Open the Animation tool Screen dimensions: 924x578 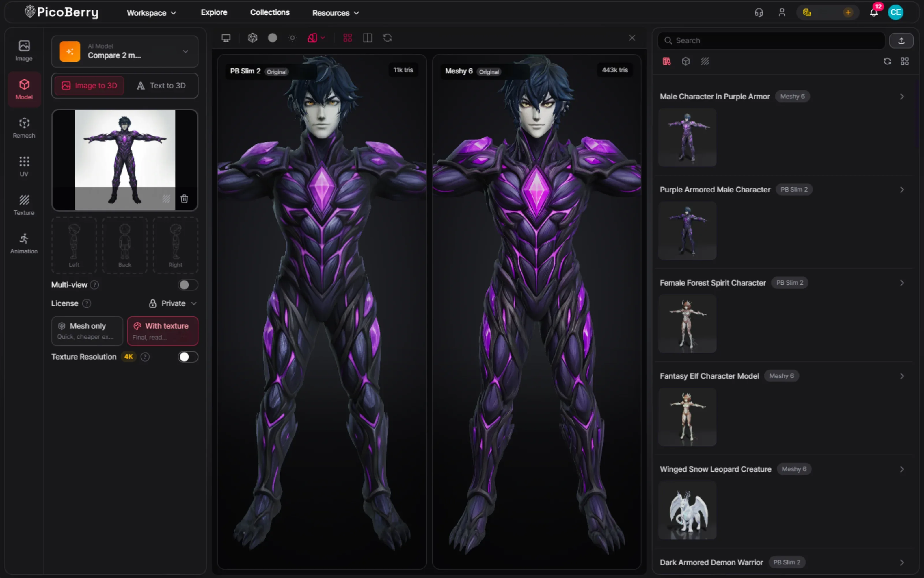click(x=24, y=244)
